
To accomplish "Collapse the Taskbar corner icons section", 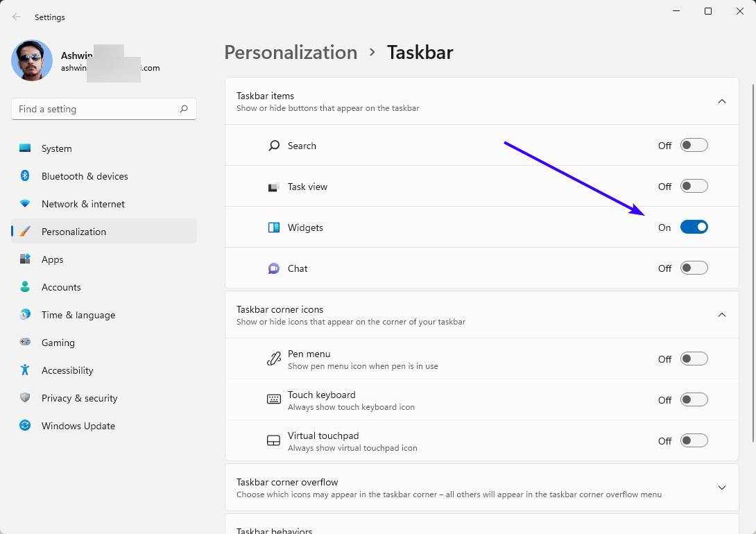I will point(721,315).
